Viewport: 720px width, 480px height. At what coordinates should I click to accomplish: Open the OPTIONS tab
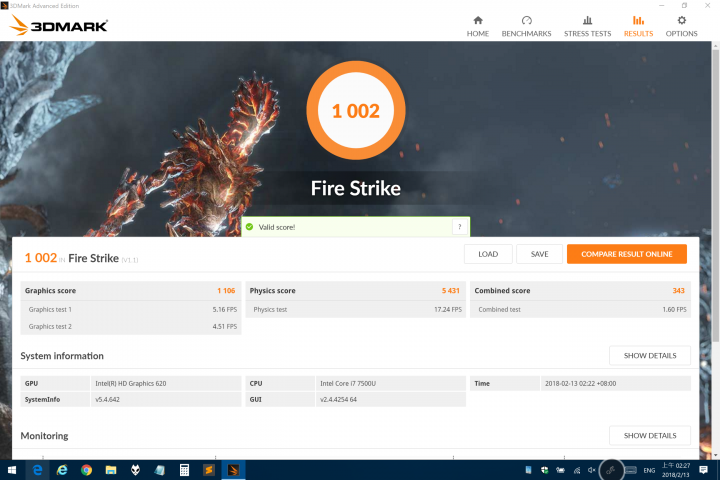pos(681,27)
